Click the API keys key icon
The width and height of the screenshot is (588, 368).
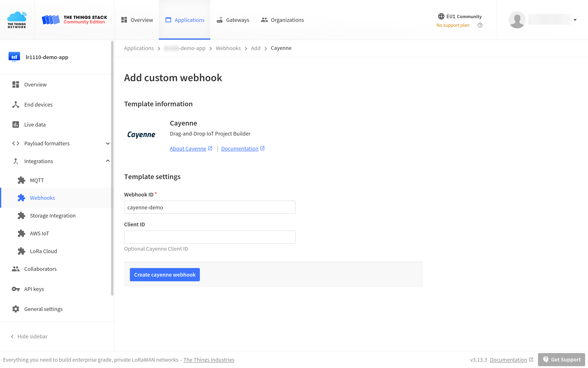pos(16,289)
